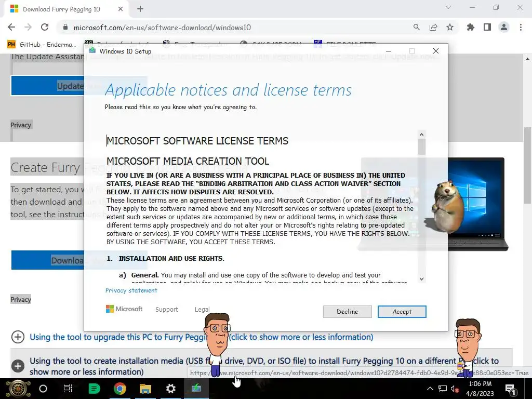
Task: Open Chrome zoom magnifier icon
Action: (x=416, y=27)
